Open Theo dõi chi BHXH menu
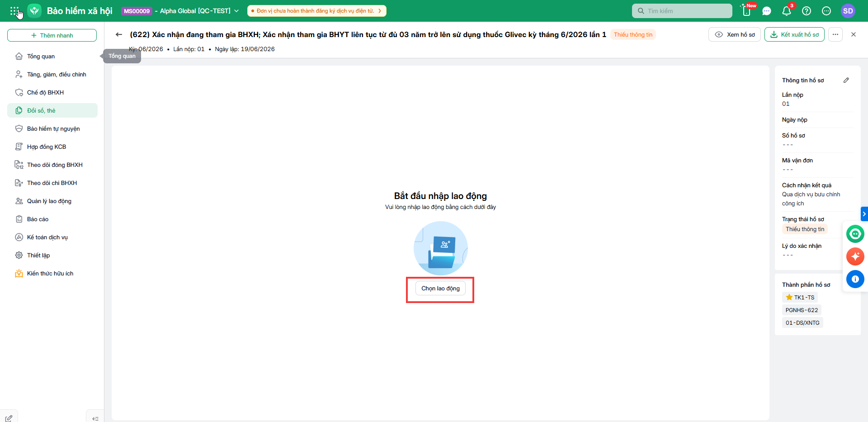The image size is (868, 422). [52, 183]
